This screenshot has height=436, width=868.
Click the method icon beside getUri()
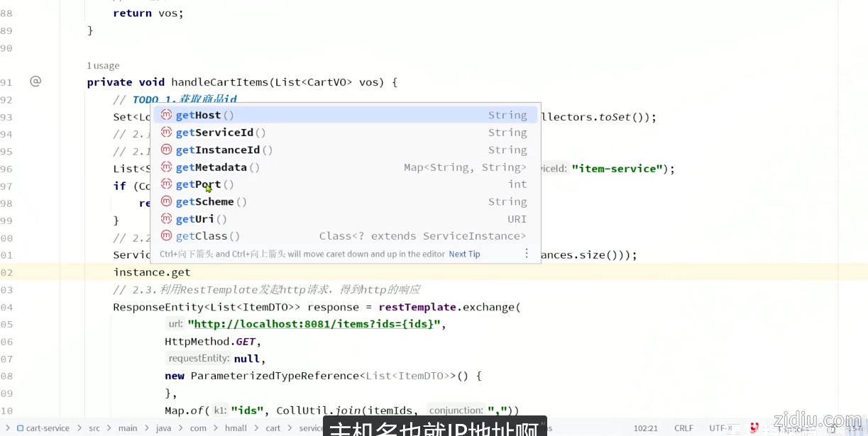(x=166, y=219)
